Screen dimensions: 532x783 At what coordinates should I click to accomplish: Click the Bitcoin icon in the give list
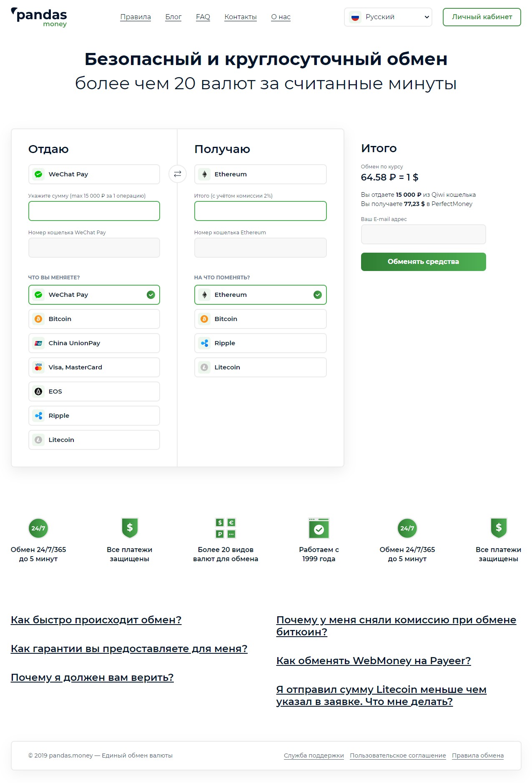point(38,319)
